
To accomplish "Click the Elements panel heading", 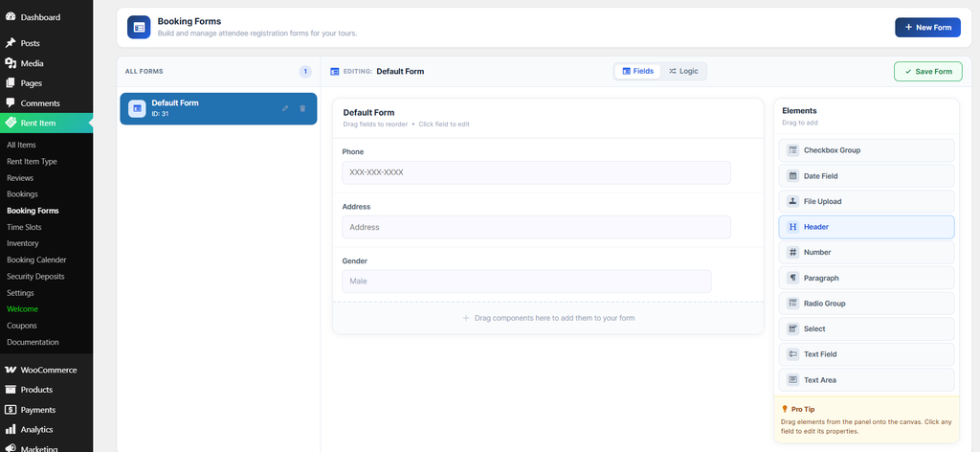I will click(x=799, y=111).
